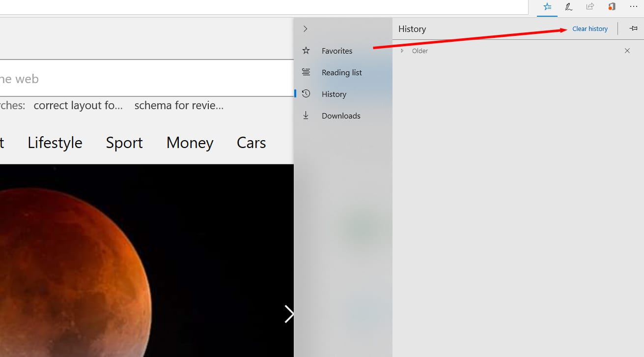Expand the Older history group
This screenshot has height=357, width=644.
click(402, 51)
